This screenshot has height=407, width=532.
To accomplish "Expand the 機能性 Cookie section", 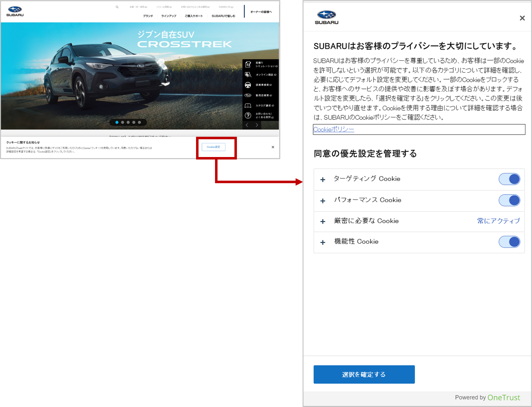I will [323, 242].
